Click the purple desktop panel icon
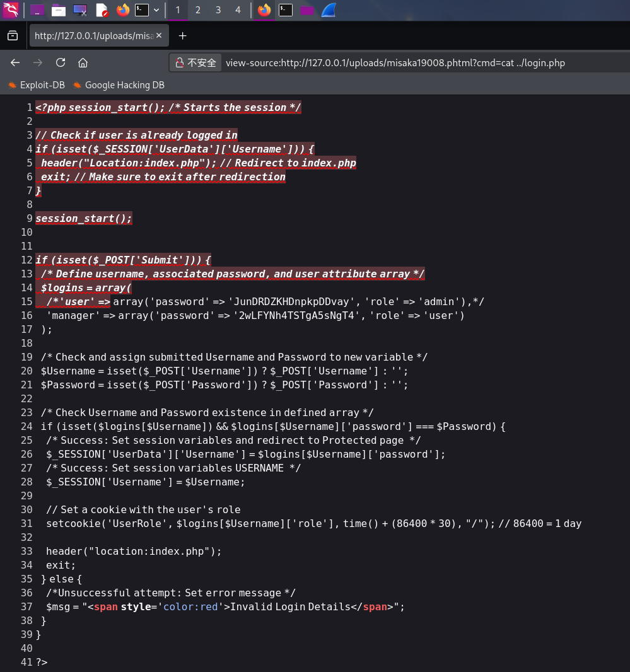630x672 pixels. [x=37, y=10]
